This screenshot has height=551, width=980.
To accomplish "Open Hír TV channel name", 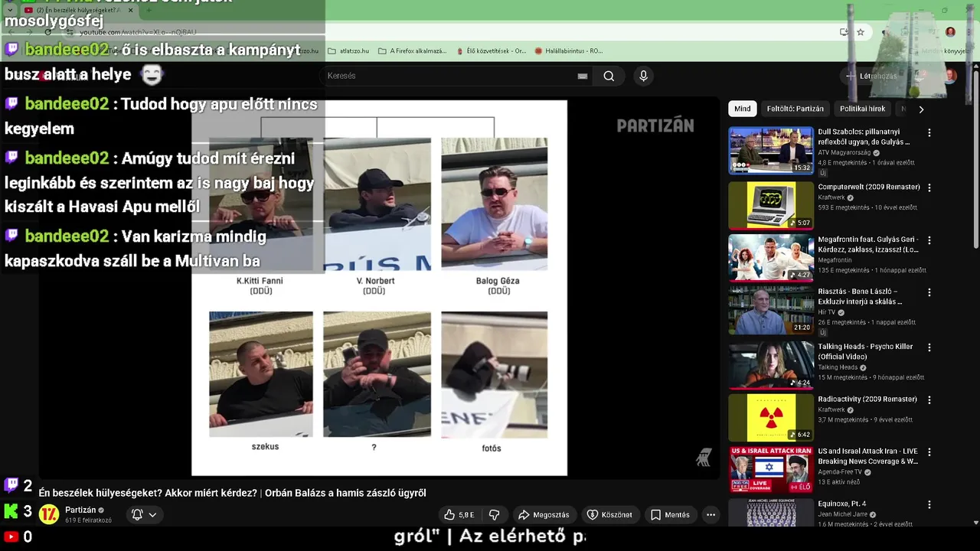I will point(828,312).
